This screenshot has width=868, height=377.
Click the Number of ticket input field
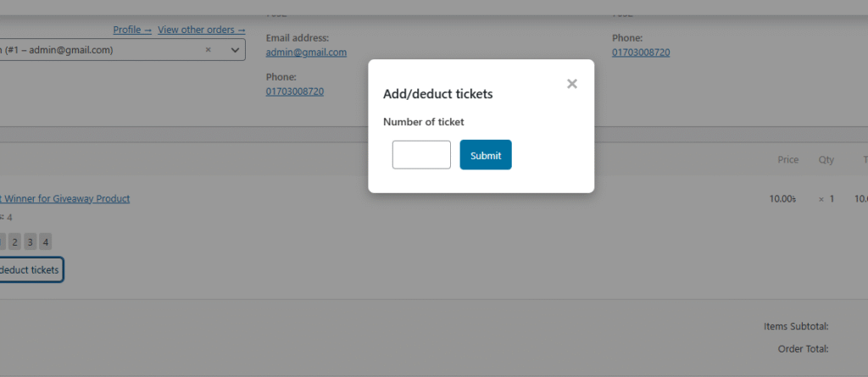click(x=421, y=155)
